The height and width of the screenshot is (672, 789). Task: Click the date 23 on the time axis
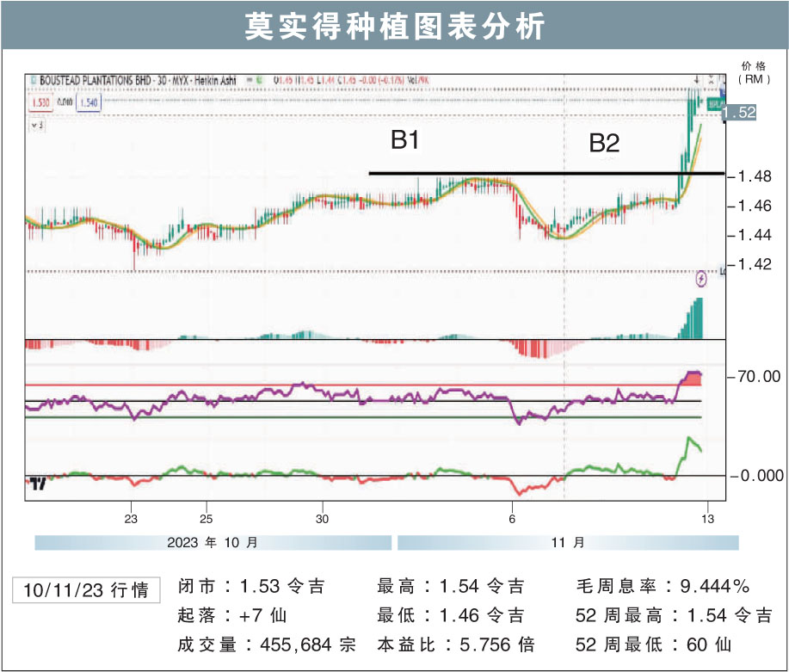click(131, 519)
